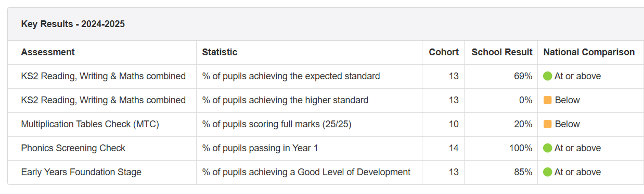
Task: Select the Phonics Screening Check cell
Action: tap(73, 148)
